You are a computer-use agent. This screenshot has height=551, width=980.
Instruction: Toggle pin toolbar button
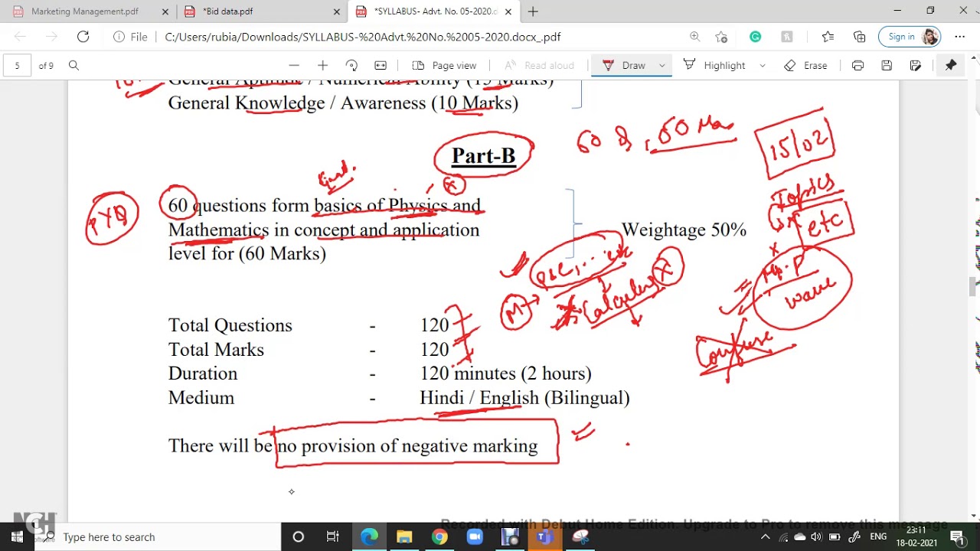pyautogui.click(x=951, y=65)
